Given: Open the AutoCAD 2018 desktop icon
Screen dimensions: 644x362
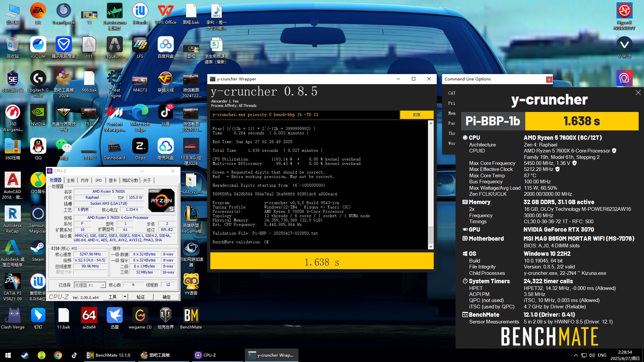Looking at the screenshot, I should (12, 186).
